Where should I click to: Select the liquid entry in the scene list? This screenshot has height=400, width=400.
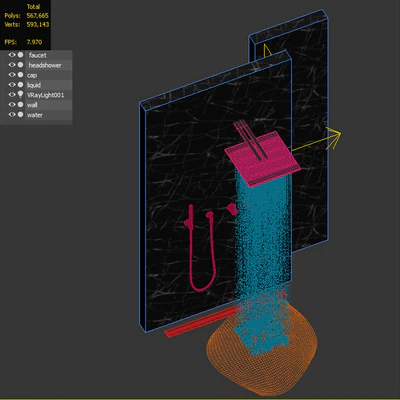pyautogui.click(x=48, y=85)
